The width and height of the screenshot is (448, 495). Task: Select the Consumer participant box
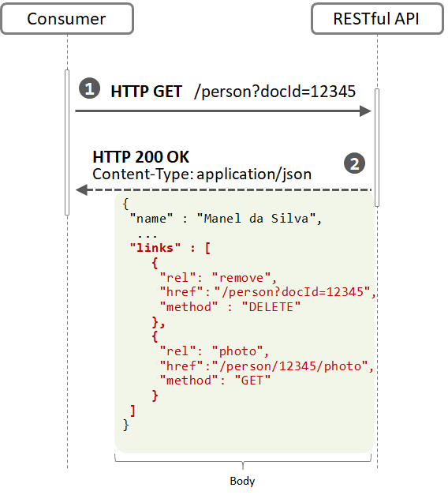(x=67, y=19)
